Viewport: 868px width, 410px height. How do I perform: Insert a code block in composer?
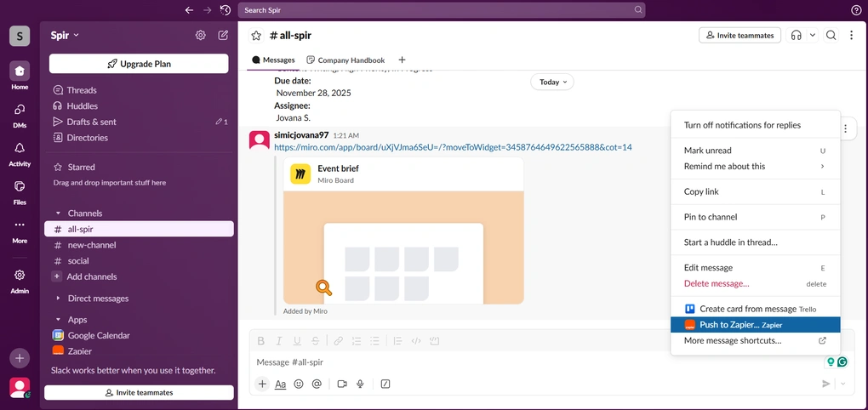[434, 341]
